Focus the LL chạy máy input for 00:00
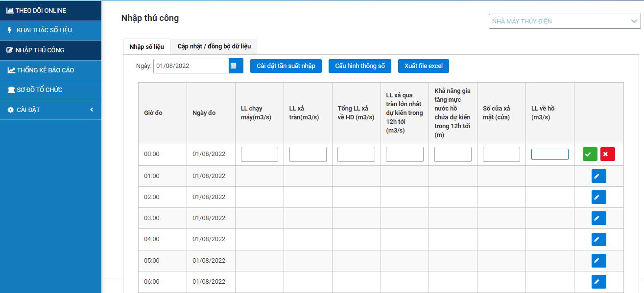644x293 pixels. pyautogui.click(x=259, y=154)
